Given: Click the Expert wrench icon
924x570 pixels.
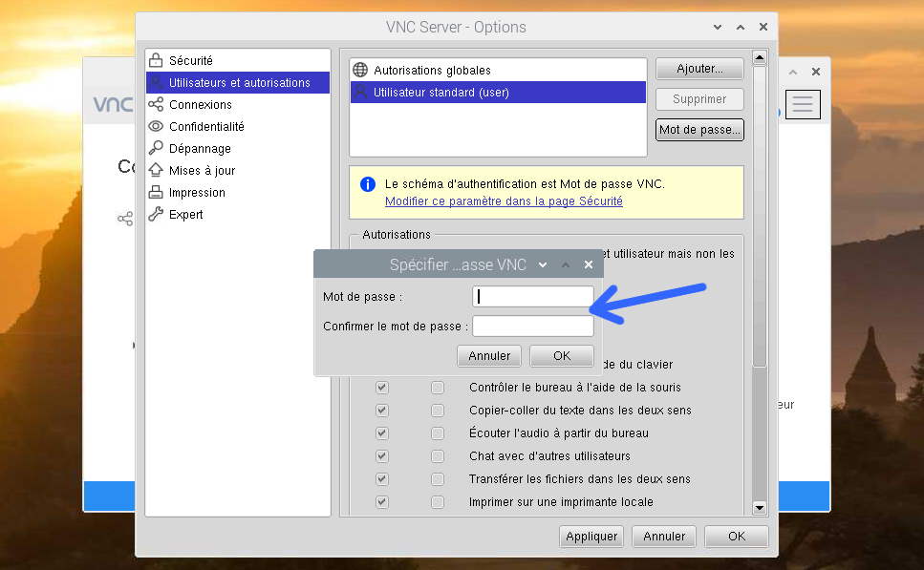Looking at the screenshot, I should click(156, 214).
